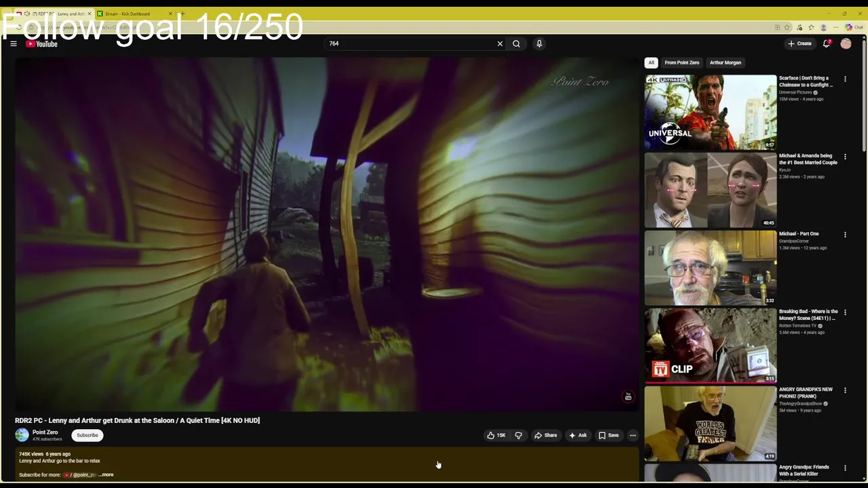Select the From Point Zero filter chip

[682, 62]
